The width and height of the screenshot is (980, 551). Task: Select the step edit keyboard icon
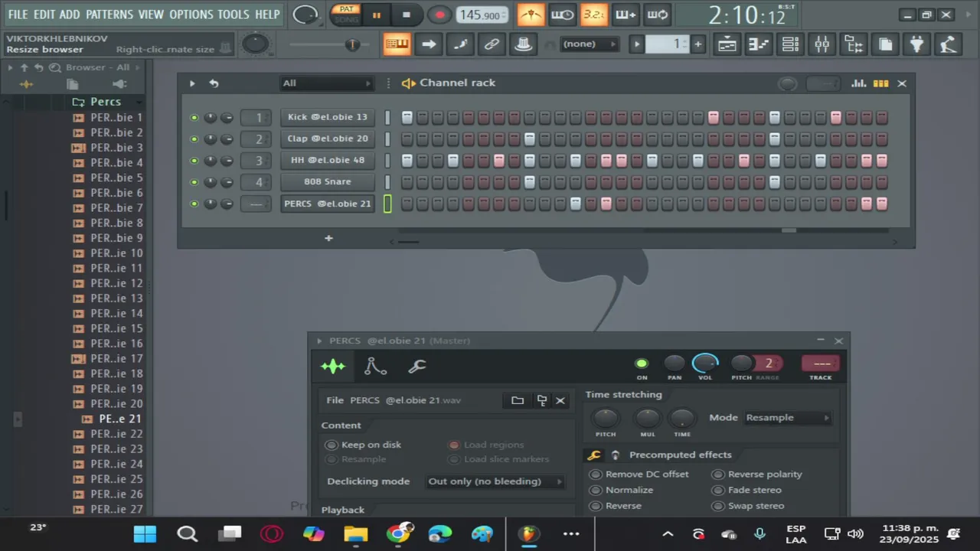tap(397, 44)
